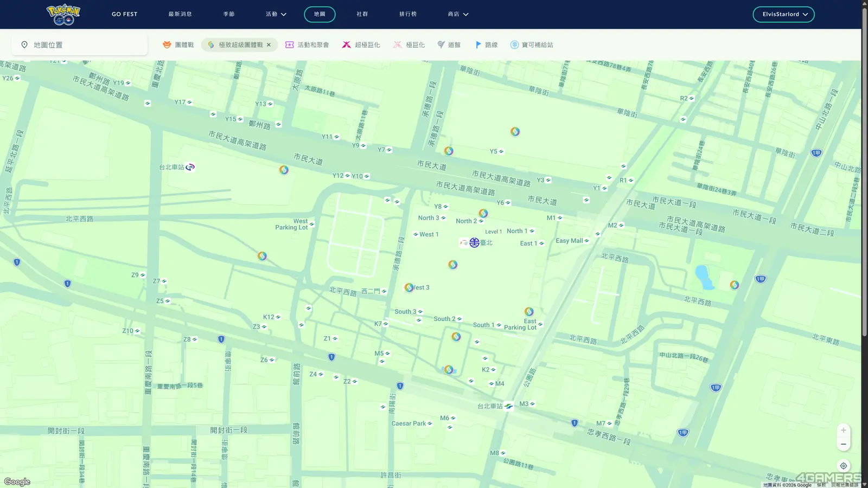Select the 地圖 map tab
The width and height of the screenshot is (868, 488).
click(x=320, y=14)
